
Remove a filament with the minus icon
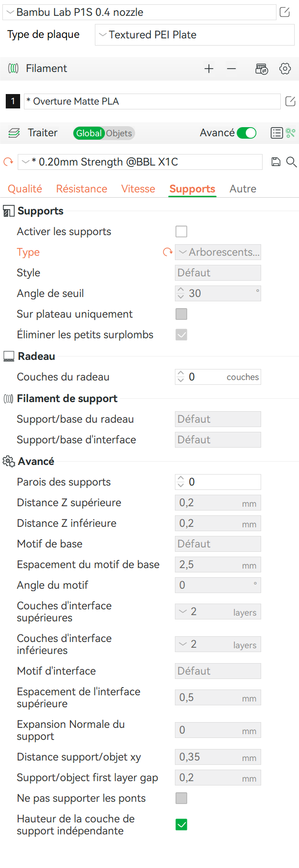(x=231, y=69)
